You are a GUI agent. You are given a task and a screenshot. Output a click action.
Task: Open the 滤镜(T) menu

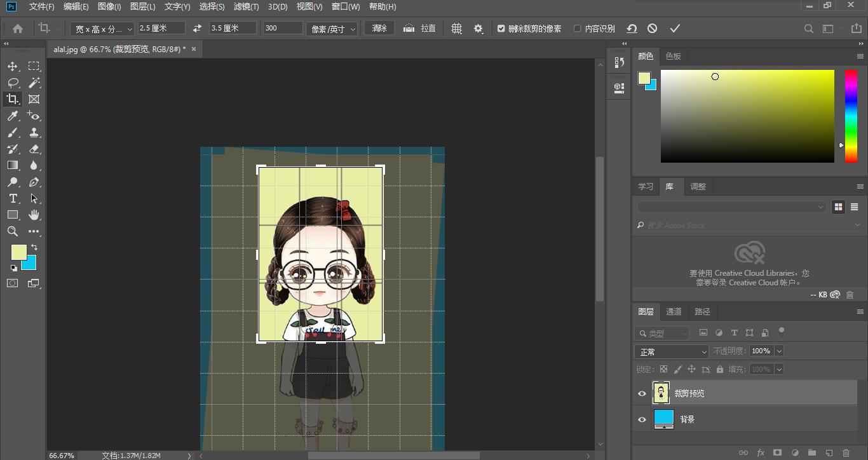(246, 7)
